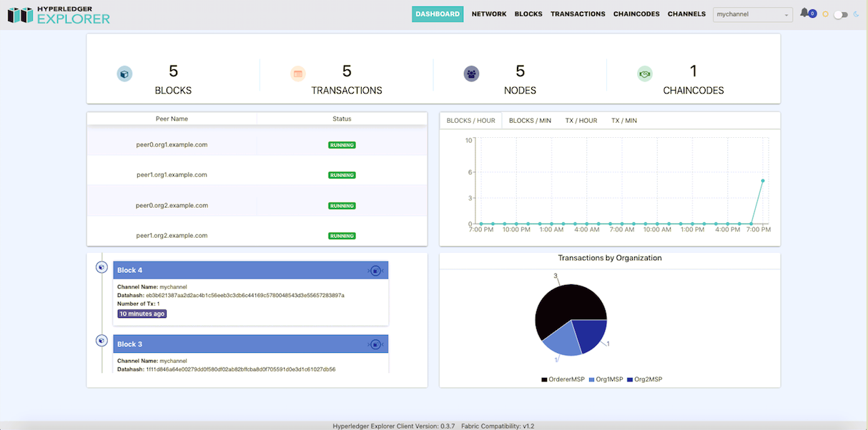Select the peer0.org1.example.com row
This screenshot has width=868, height=430.
257,145
